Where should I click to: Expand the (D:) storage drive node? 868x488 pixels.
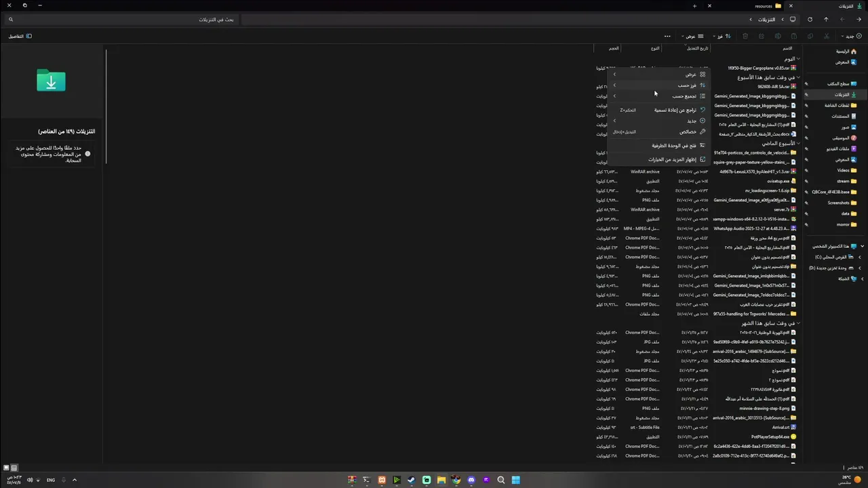(861, 268)
